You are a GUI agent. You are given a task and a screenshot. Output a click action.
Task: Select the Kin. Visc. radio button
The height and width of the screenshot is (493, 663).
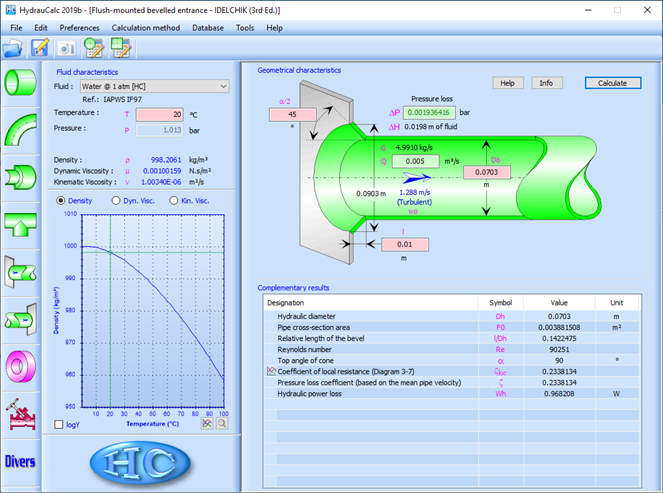coord(174,200)
